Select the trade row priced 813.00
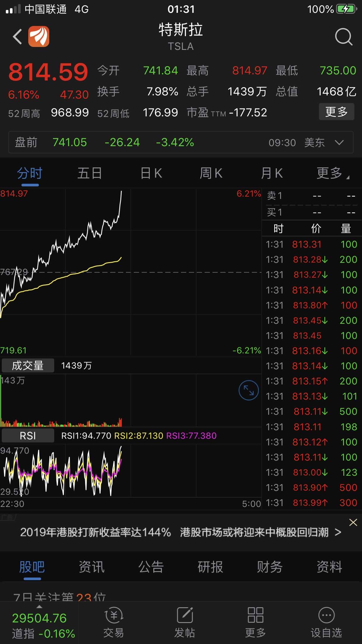 click(x=311, y=473)
